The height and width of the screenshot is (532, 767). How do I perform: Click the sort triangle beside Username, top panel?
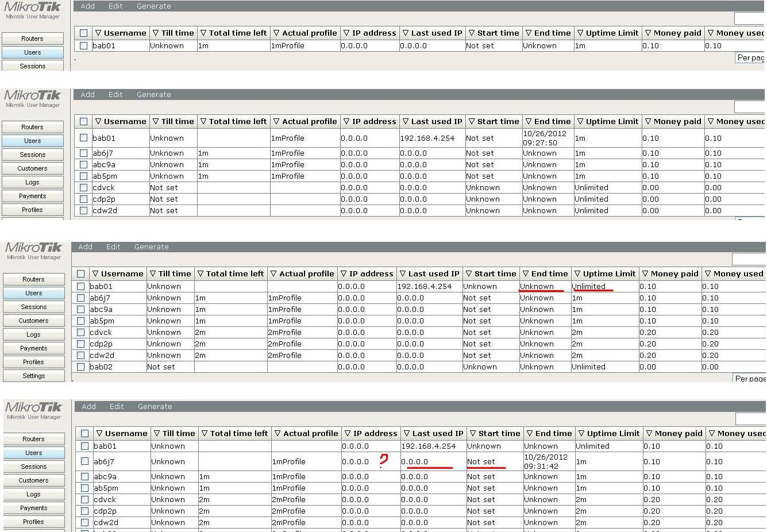click(x=98, y=33)
